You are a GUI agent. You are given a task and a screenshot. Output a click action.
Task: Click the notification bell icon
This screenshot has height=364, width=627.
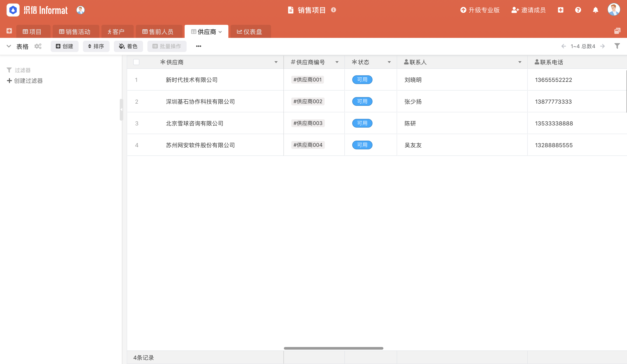(x=596, y=10)
